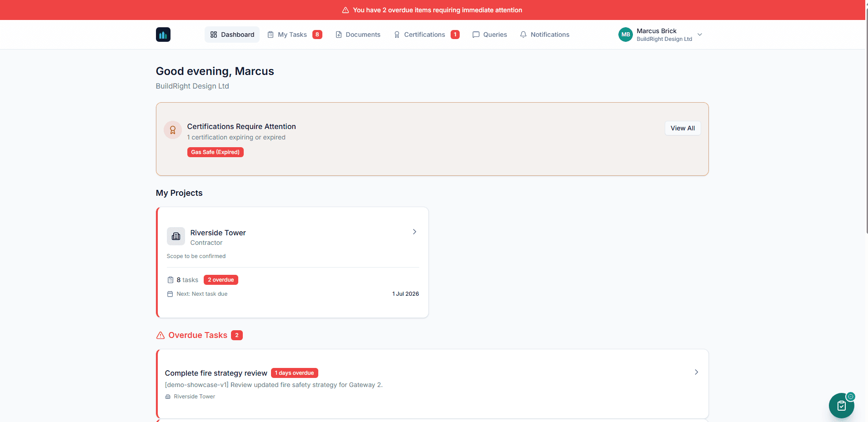
Task: Click the overdue items alert banner text
Action: 437,10
